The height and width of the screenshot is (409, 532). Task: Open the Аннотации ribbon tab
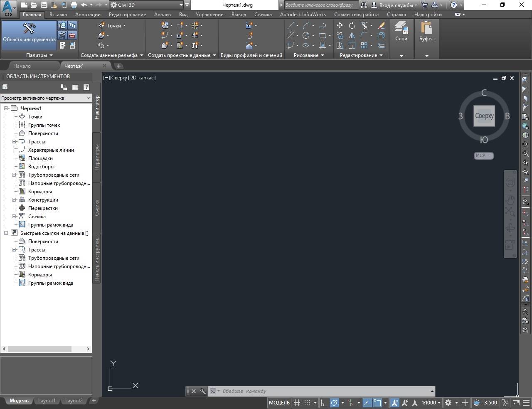tap(88, 14)
